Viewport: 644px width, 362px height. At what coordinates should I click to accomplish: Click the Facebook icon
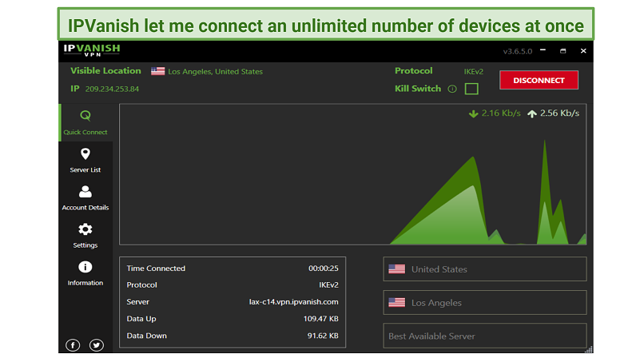pos(73,345)
